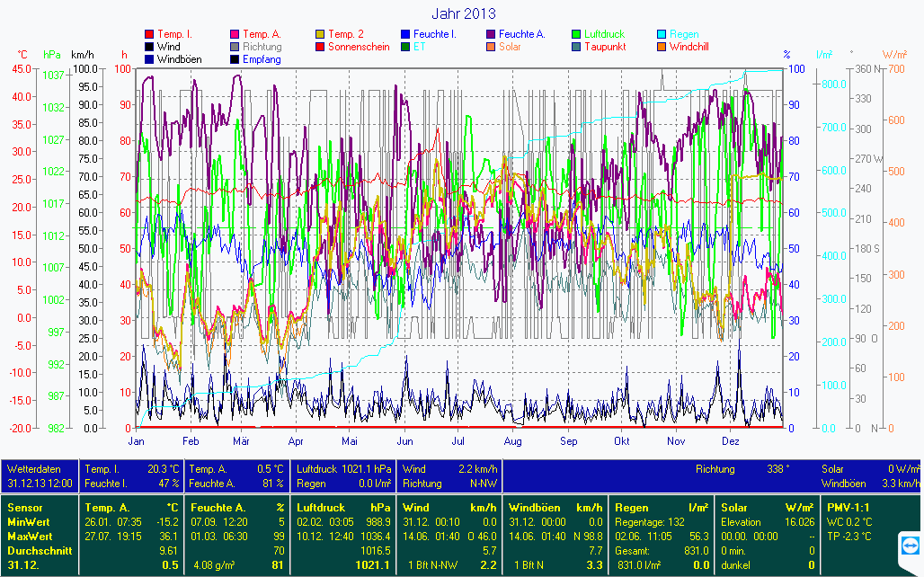Viewport: 924px width, 577px height.
Task: Click the chart title Jahr 2013
Action: 463,13
